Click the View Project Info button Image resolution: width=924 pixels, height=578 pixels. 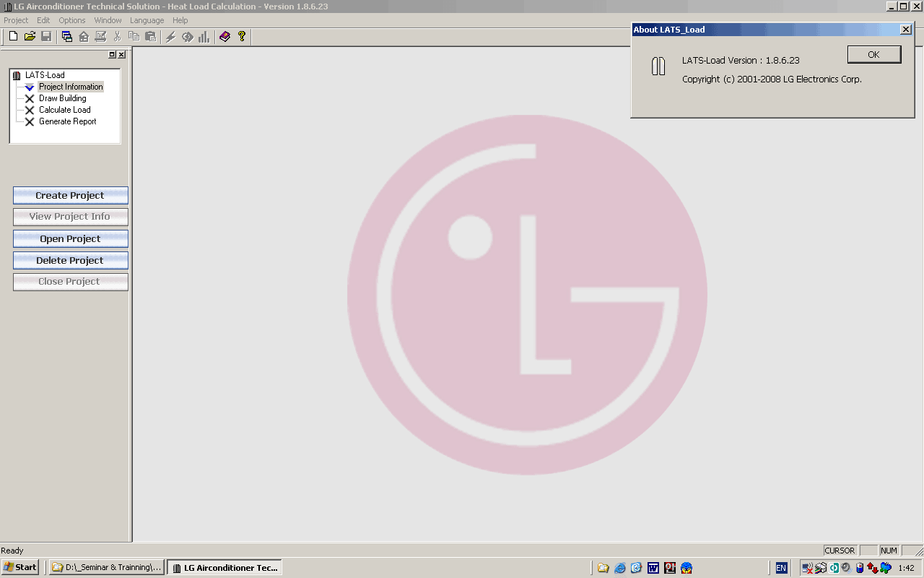coord(71,217)
